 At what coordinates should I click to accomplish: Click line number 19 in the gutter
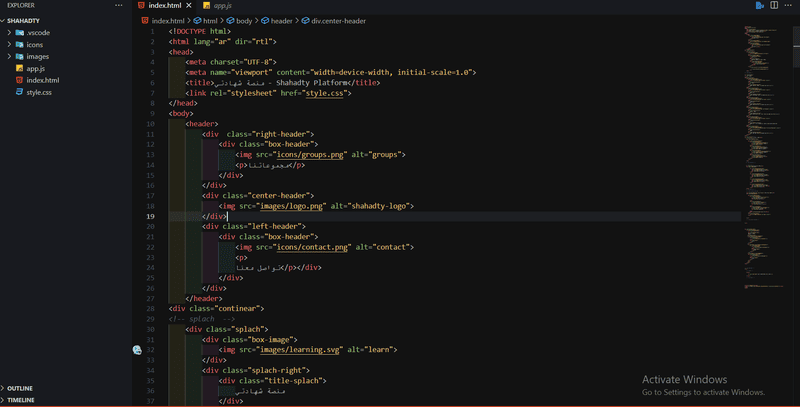click(x=151, y=216)
